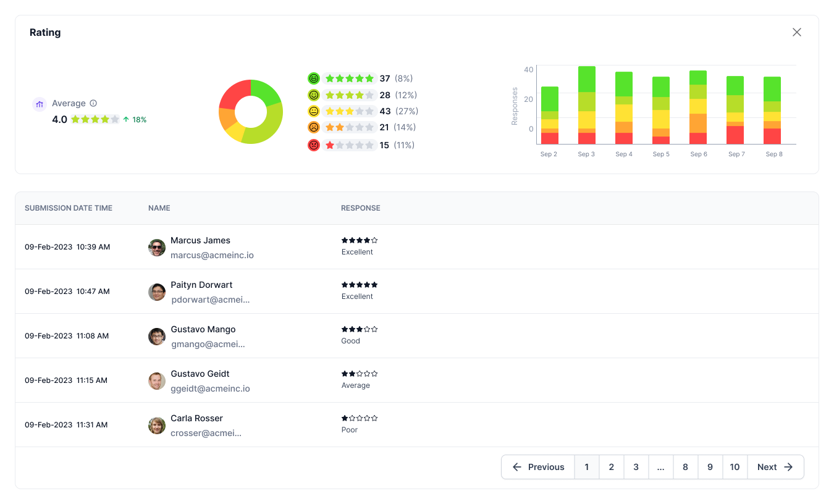The width and height of the screenshot is (834, 504).
Task: Click the info icon beside Average
Action: coord(93,103)
